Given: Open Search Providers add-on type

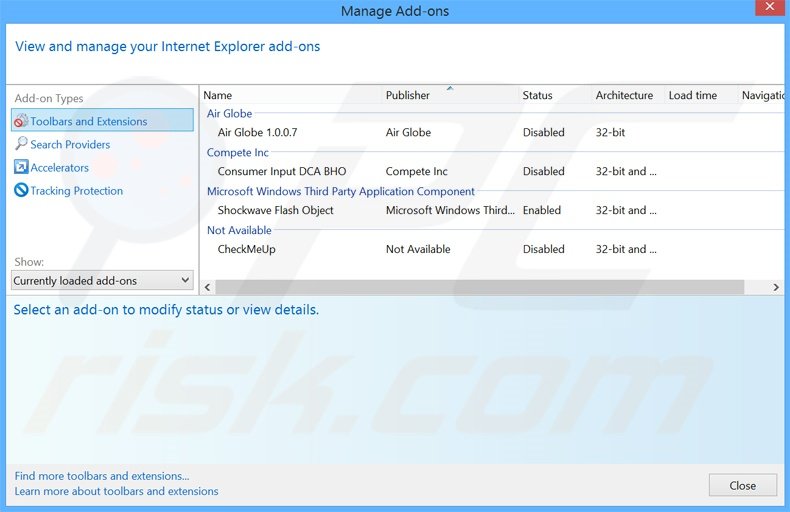Looking at the screenshot, I should point(70,145).
